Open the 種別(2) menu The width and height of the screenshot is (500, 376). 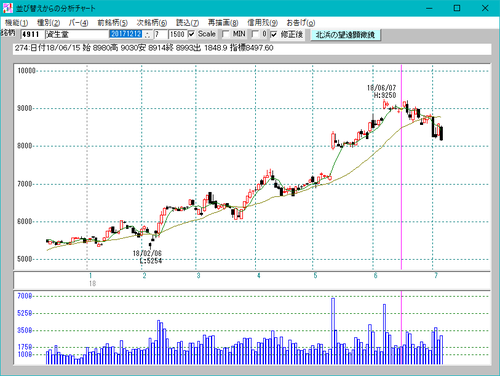tap(48, 23)
